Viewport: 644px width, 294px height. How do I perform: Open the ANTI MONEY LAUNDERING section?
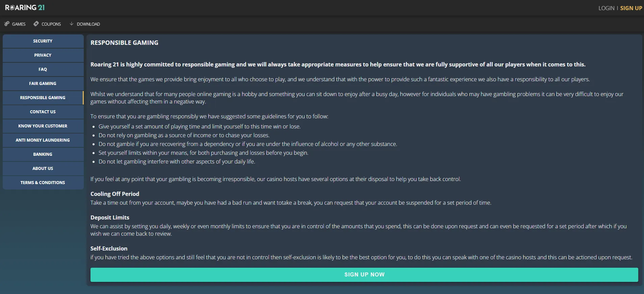tap(43, 140)
